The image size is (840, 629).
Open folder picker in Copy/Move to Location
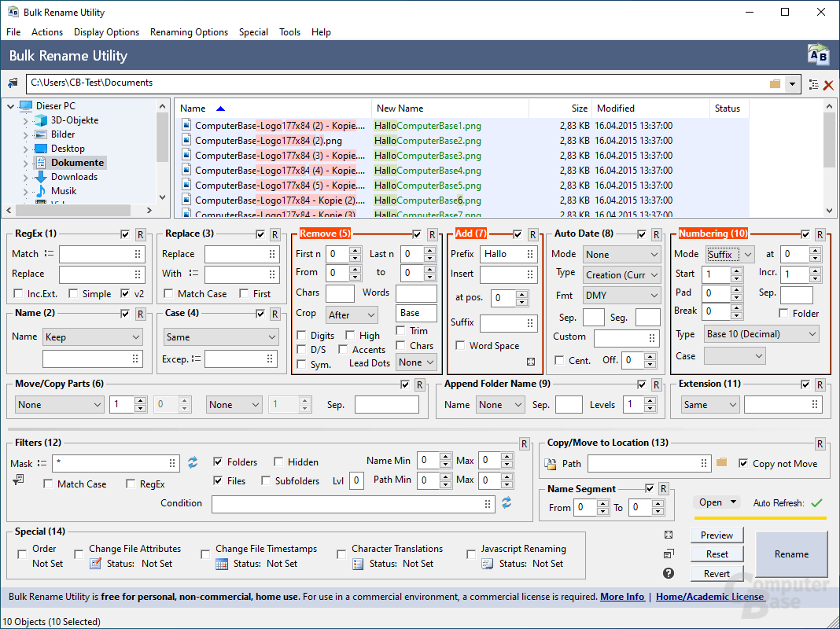[x=722, y=463]
